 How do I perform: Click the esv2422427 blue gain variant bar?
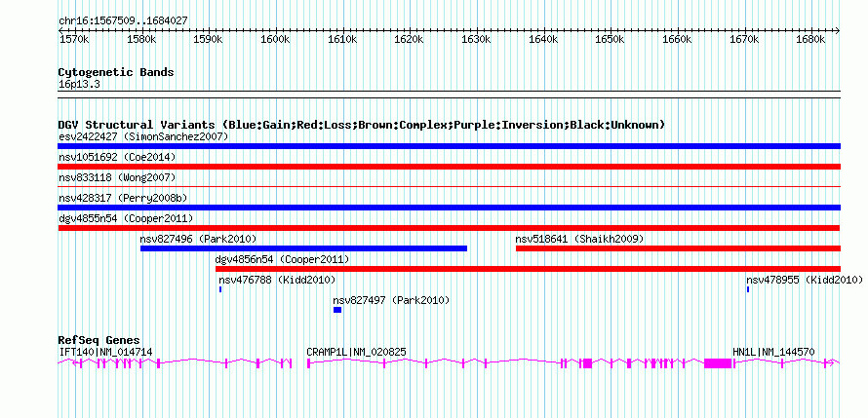click(449, 146)
